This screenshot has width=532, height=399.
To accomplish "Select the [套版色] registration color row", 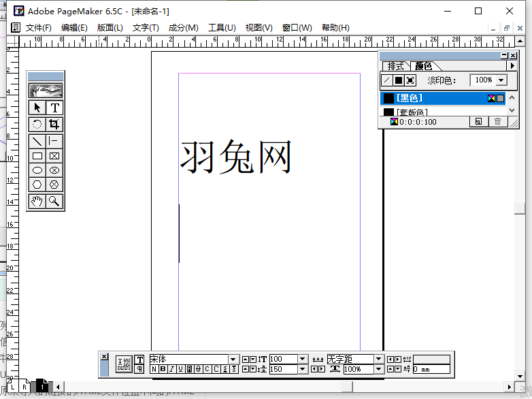I will pyautogui.click(x=443, y=111).
